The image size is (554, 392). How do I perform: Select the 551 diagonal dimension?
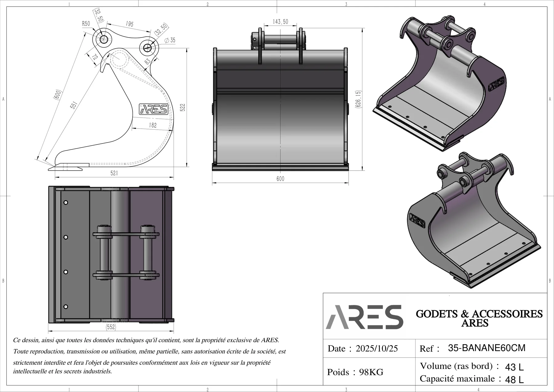[x=74, y=105]
